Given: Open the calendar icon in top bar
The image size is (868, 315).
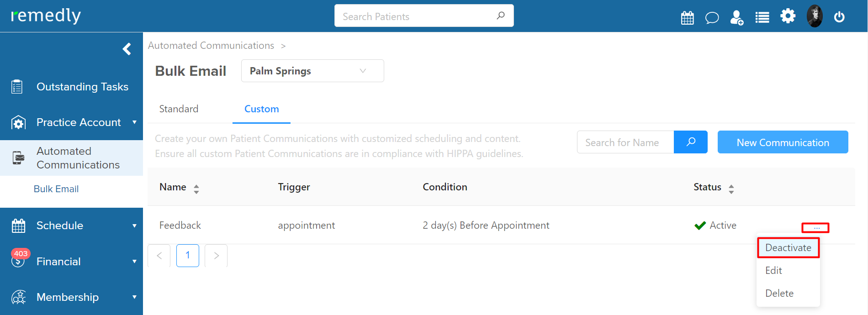Looking at the screenshot, I should (687, 18).
